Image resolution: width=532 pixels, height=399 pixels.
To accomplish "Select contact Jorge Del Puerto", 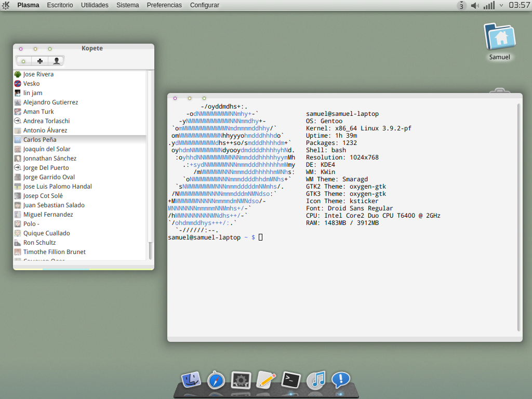I will click(x=79, y=168).
